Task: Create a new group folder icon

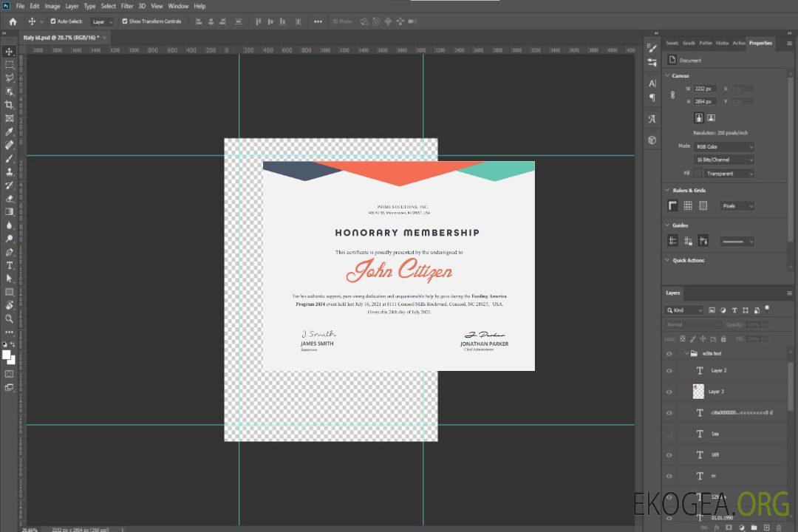Action: (754, 528)
